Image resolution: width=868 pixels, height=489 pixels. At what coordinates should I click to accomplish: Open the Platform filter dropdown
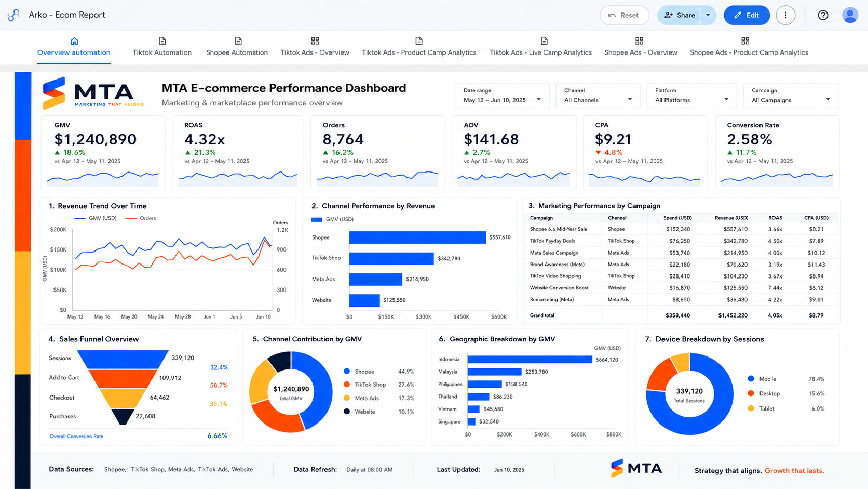pyautogui.click(x=691, y=96)
